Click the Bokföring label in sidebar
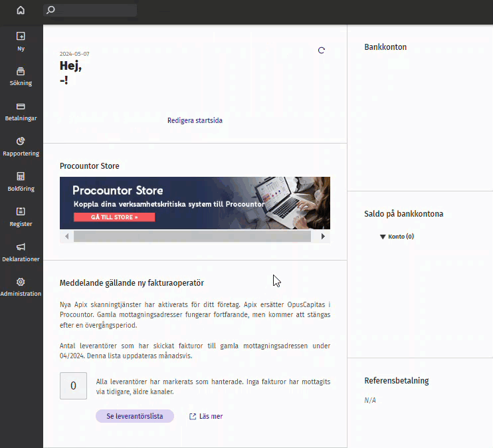The image size is (493, 448). click(x=21, y=189)
